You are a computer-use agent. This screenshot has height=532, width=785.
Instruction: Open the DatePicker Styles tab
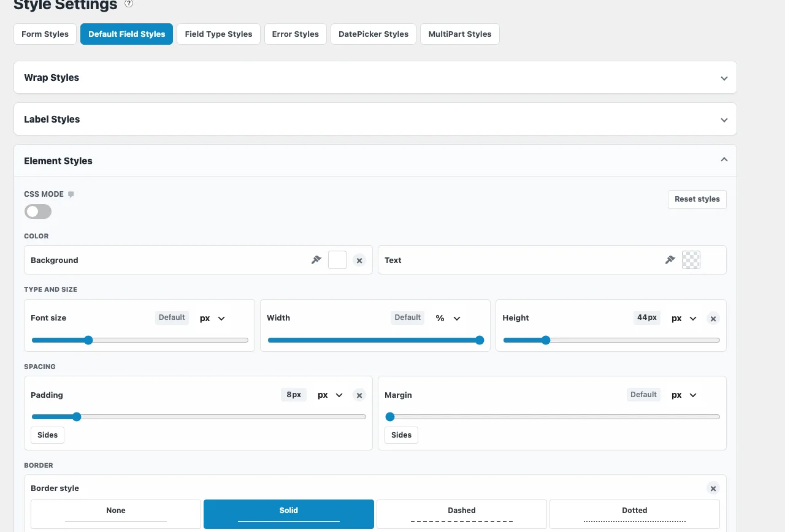[373, 34]
